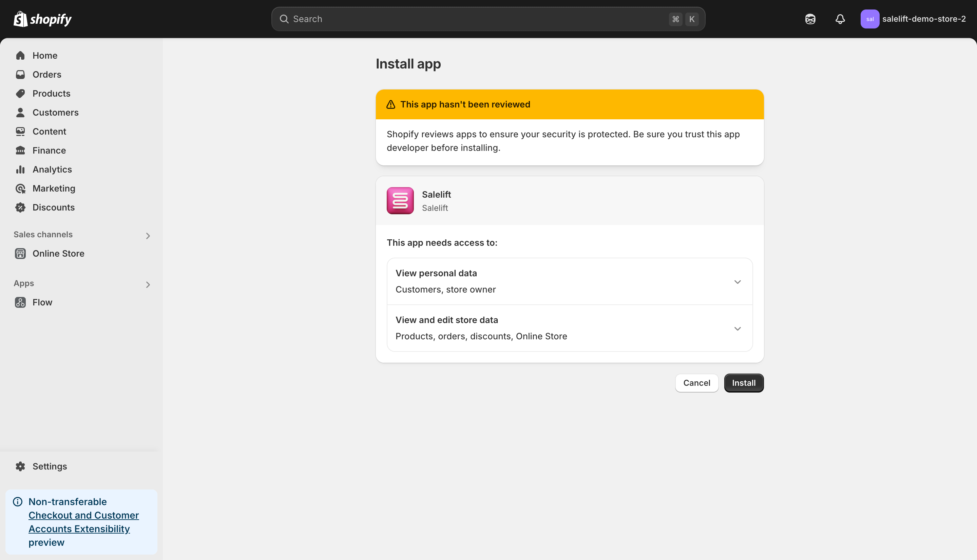Click the 'Install app' heading
977x560 pixels.
(x=408, y=64)
